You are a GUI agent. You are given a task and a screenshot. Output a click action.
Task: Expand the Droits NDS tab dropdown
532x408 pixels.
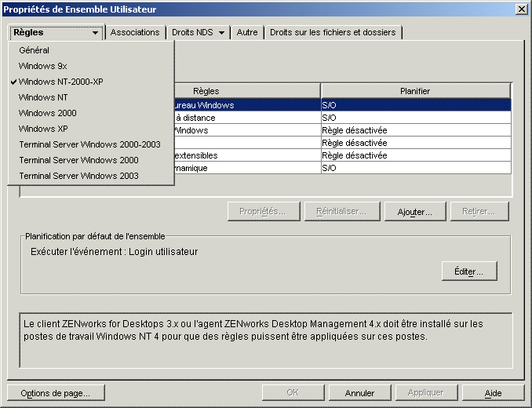pos(222,33)
